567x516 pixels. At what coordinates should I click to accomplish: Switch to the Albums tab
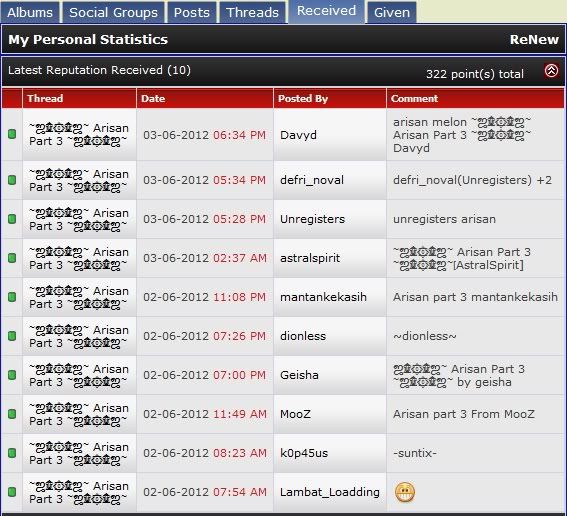(30, 13)
